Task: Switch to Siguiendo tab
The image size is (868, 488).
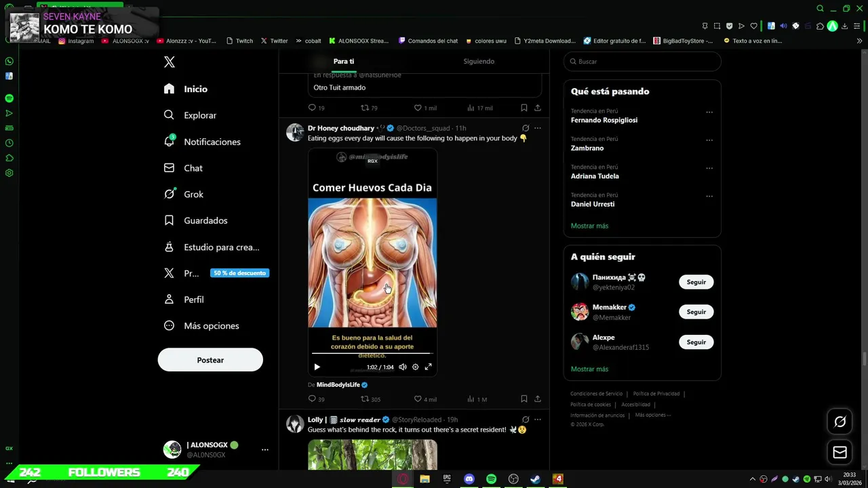Action: click(x=479, y=61)
